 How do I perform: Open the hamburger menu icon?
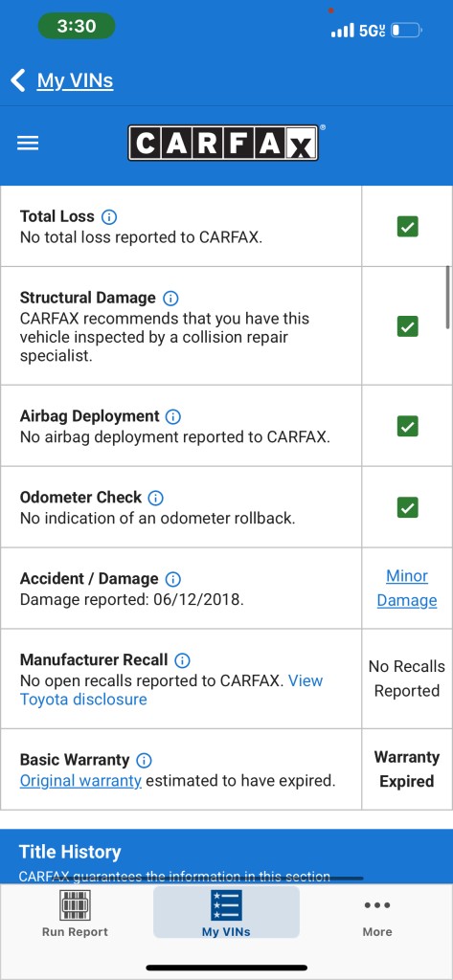28,144
